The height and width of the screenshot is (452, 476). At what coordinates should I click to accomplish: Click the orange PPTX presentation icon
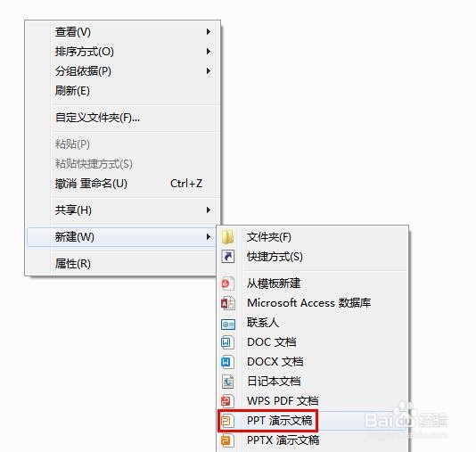click(x=227, y=440)
